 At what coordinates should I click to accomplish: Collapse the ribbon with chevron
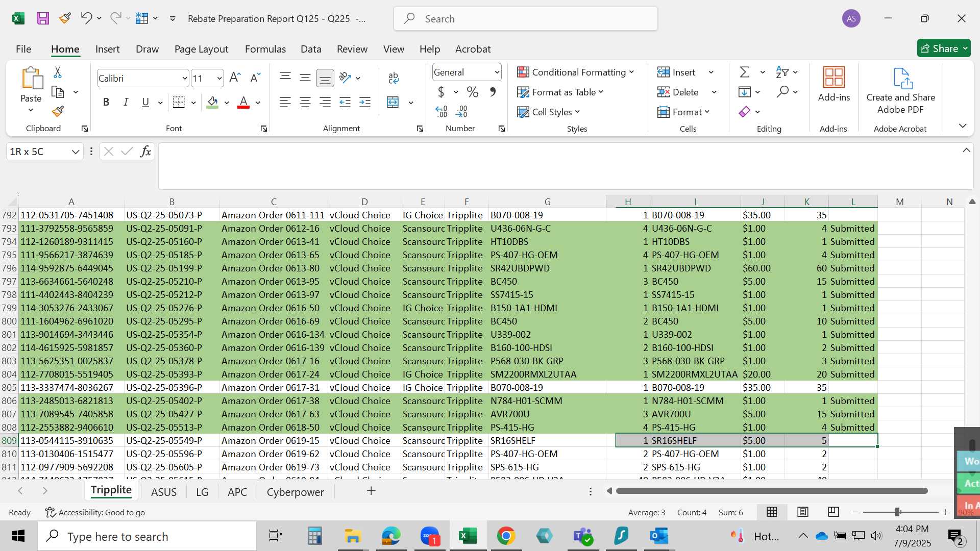[963, 126]
